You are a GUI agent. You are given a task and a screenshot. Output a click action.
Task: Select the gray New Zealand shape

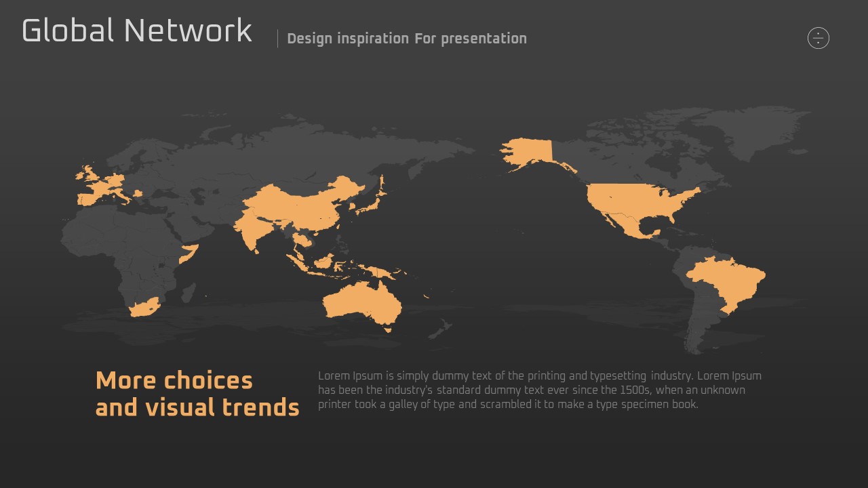tap(439, 330)
